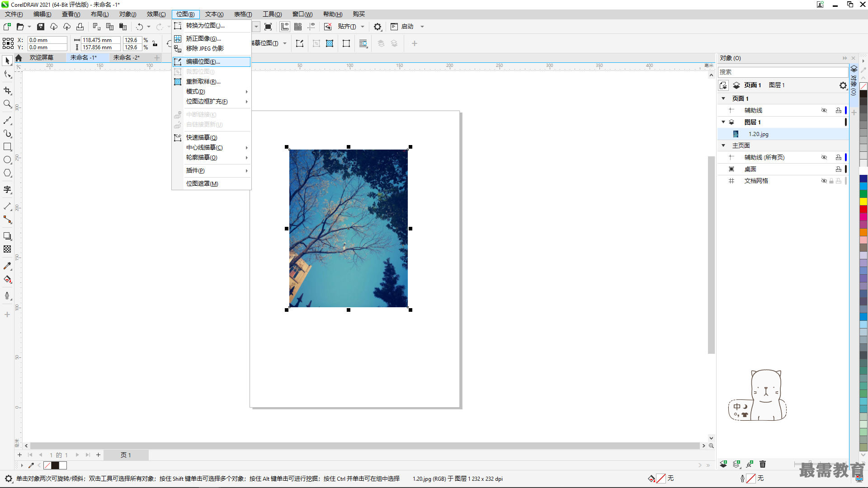Screen dimensions: 868x488
Task: Expand 中心线描摹 submenu
Action: pos(212,147)
